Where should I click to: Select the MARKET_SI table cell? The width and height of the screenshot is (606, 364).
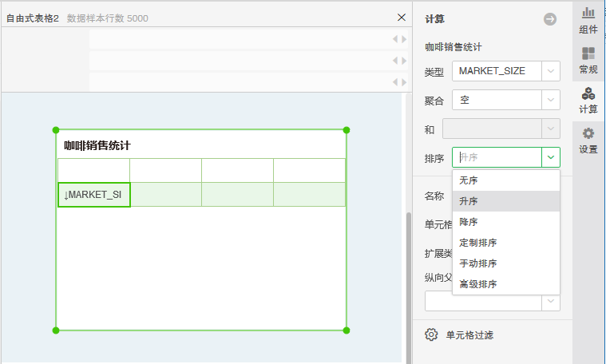94,195
